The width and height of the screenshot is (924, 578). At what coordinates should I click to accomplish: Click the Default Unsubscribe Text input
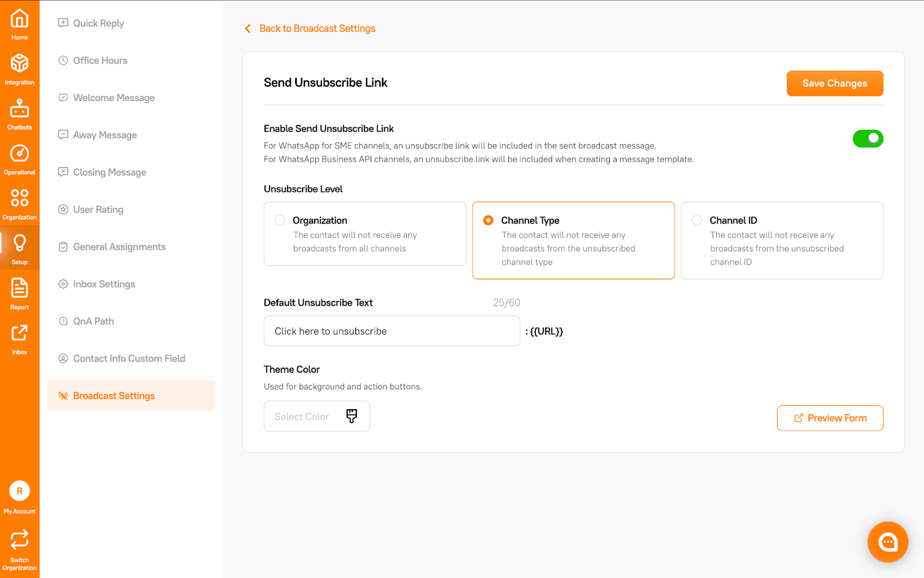392,331
